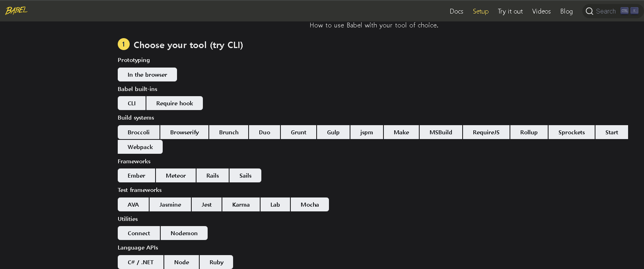Select the Karma test framework

click(x=241, y=205)
